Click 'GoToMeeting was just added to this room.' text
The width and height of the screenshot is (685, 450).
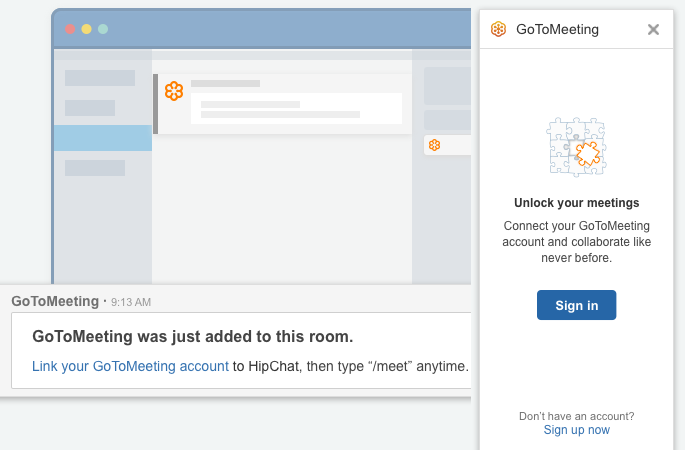pos(193,336)
